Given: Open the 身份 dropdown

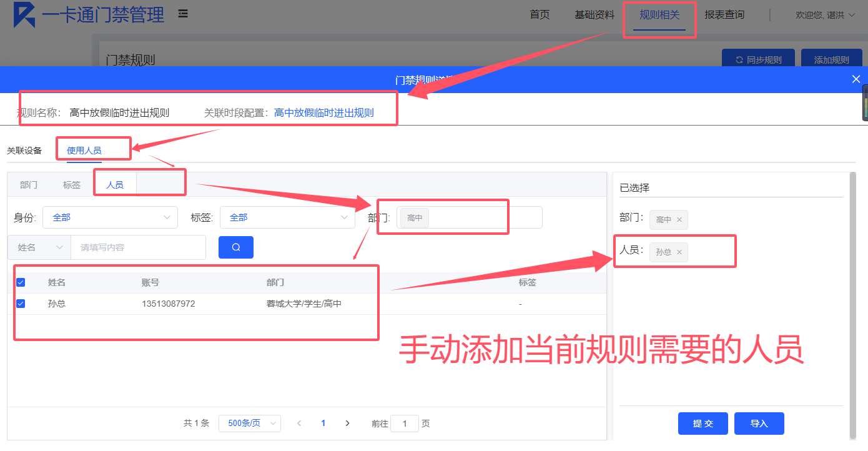Looking at the screenshot, I should [110, 217].
